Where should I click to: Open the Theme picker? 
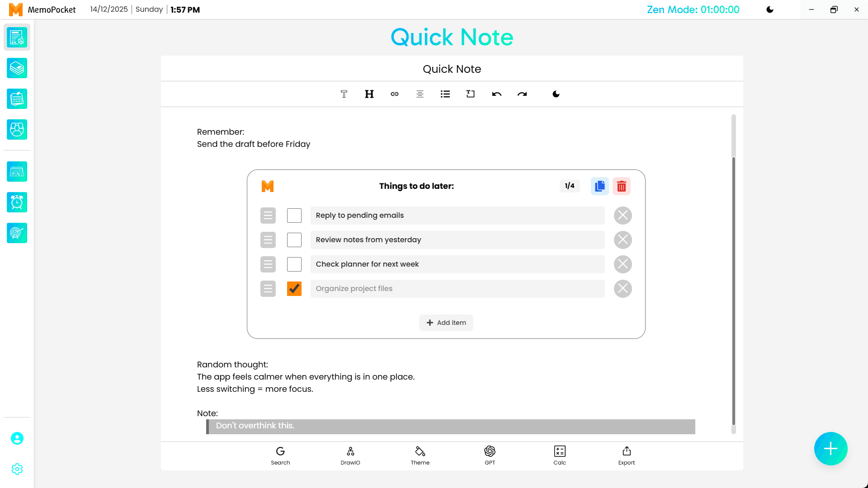(420, 455)
